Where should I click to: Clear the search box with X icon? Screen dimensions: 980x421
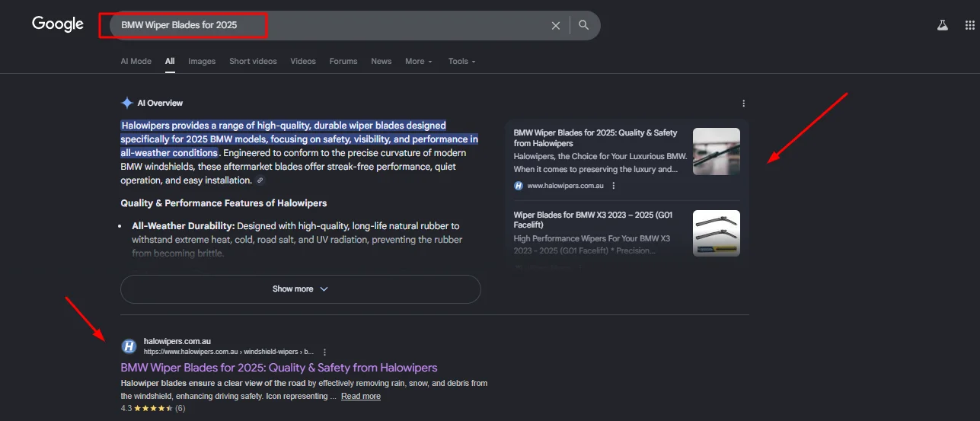pos(556,25)
